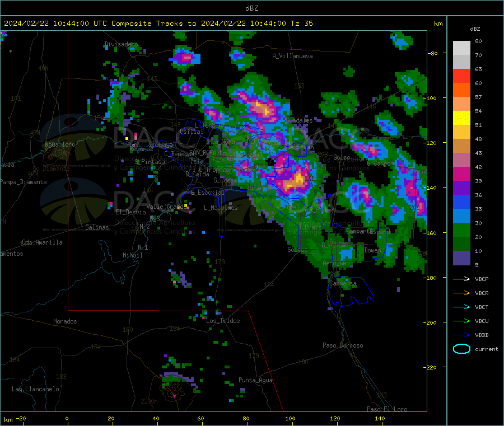Select the bright yellow legend swatch below 54
The width and height of the screenshot is (504, 426).
(x=461, y=118)
